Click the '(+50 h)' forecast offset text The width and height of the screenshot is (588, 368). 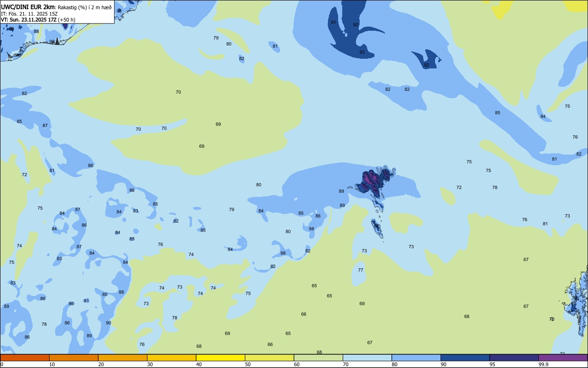[67, 20]
